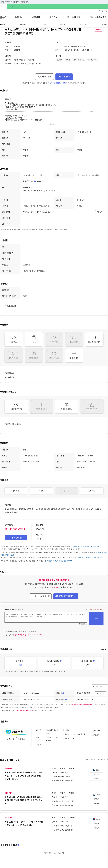The height and width of the screenshot is (868, 108).
Task: Click the 장애인용 주차장 icon
Action: point(16,406)
